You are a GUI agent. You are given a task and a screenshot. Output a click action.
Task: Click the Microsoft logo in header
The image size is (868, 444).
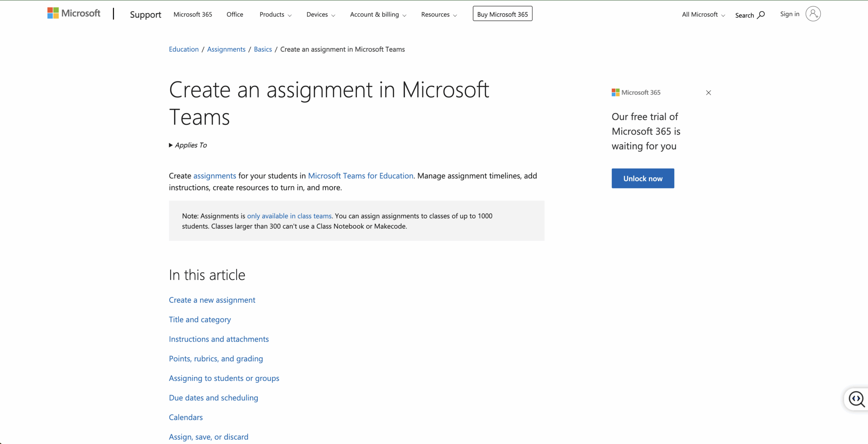click(74, 14)
